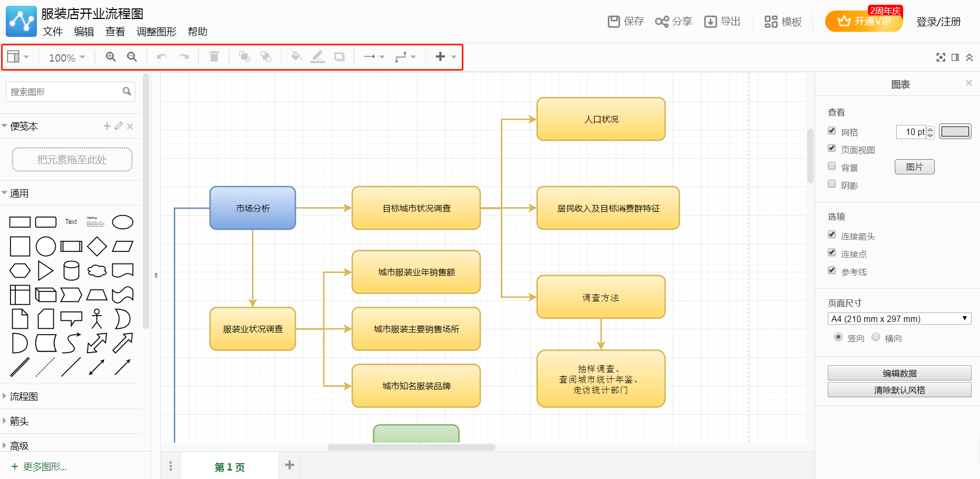Screen dimensions: 980x479
Task: Click the 模板 templates button
Action: point(783,22)
